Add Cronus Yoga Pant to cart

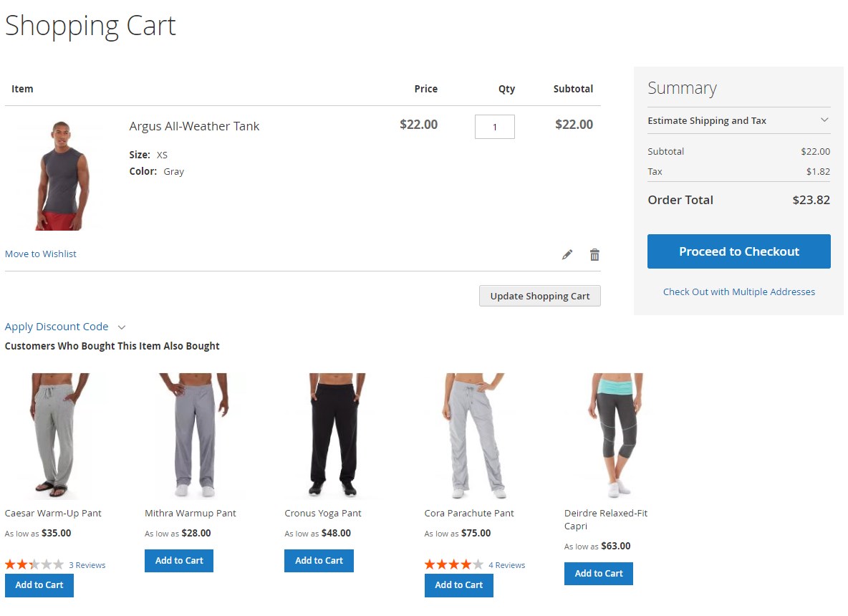pos(319,561)
